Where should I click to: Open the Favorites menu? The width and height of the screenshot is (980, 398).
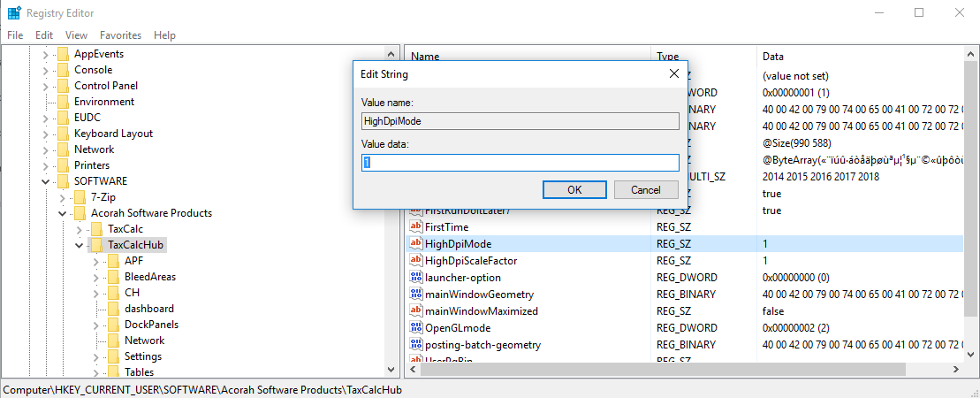point(120,35)
